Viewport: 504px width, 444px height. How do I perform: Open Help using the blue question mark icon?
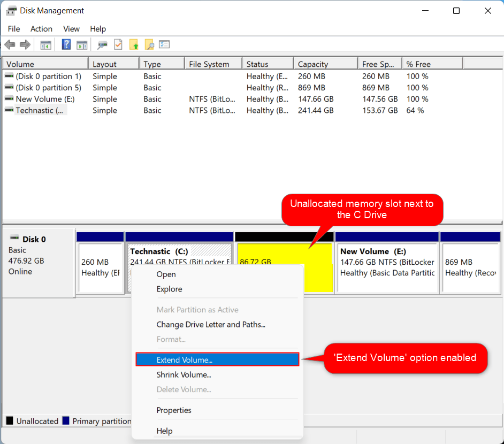point(66,44)
